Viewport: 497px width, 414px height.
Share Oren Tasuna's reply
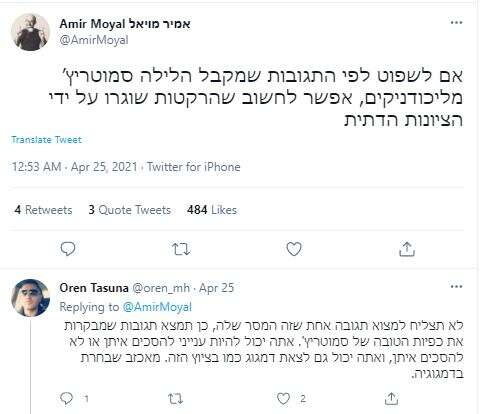[x=392, y=398]
